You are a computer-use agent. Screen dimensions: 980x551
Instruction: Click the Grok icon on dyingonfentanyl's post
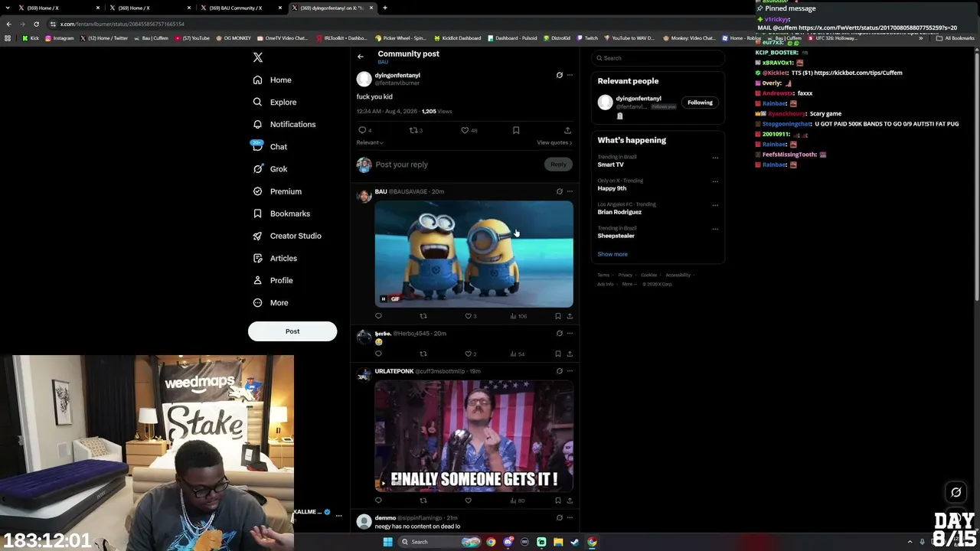click(559, 75)
